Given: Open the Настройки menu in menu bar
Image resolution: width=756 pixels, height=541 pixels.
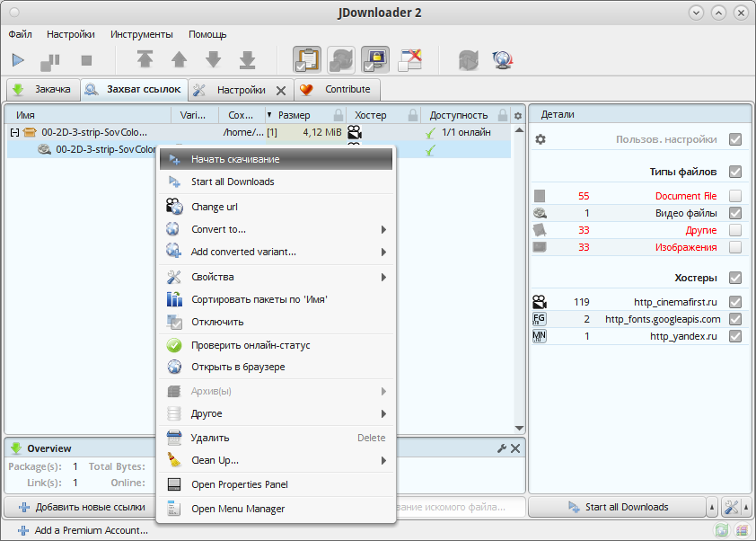Looking at the screenshot, I should tap(70, 34).
